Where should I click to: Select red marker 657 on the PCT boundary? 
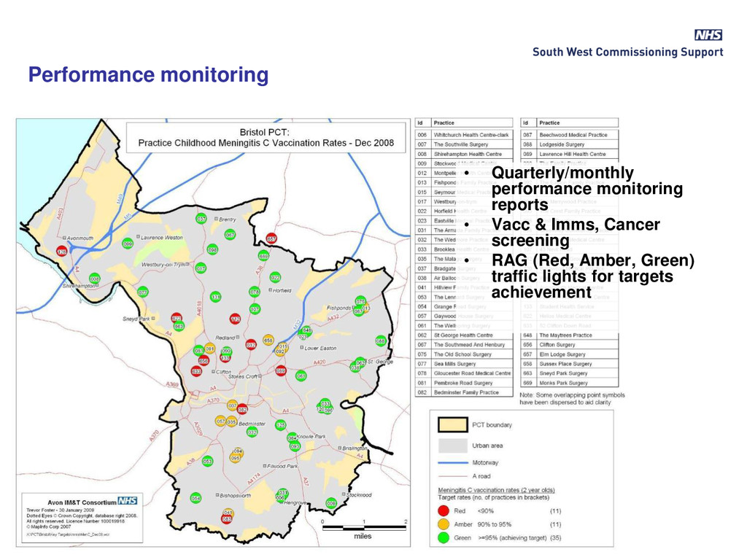click(x=271, y=238)
